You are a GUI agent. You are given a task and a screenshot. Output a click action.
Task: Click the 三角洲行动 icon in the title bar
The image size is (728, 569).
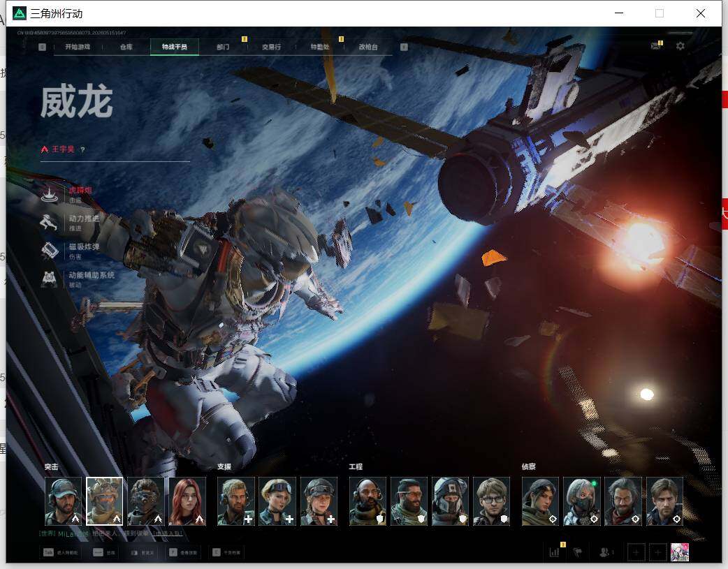tap(20, 13)
